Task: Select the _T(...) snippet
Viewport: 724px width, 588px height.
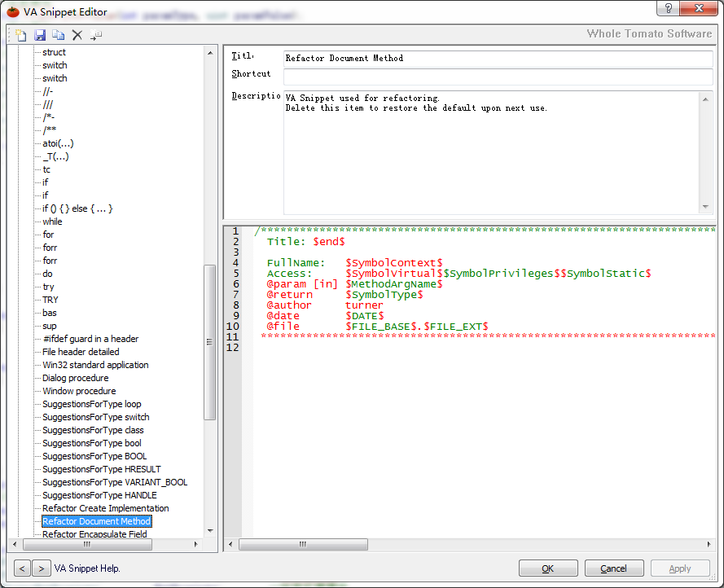Action: coord(56,156)
